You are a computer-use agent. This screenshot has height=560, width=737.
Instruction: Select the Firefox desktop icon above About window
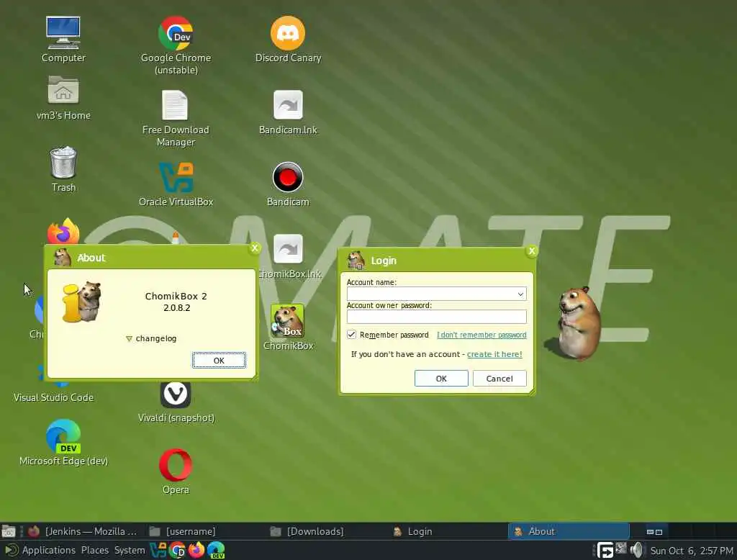tap(63, 231)
